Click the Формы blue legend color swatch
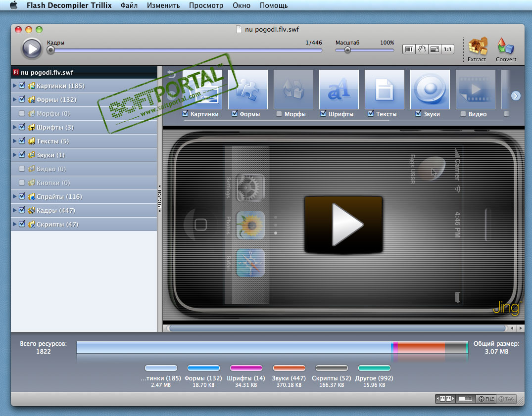Image resolution: width=532 pixels, height=416 pixels. click(x=203, y=368)
